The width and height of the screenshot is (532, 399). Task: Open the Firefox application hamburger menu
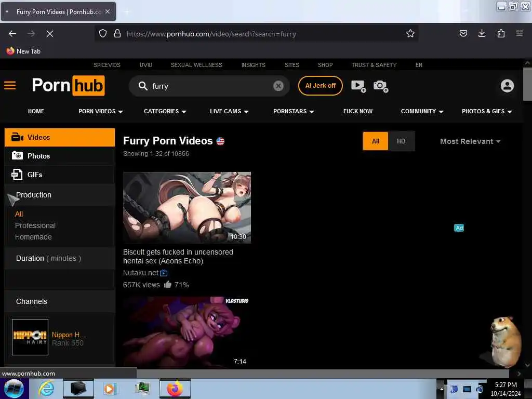coord(519,34)
